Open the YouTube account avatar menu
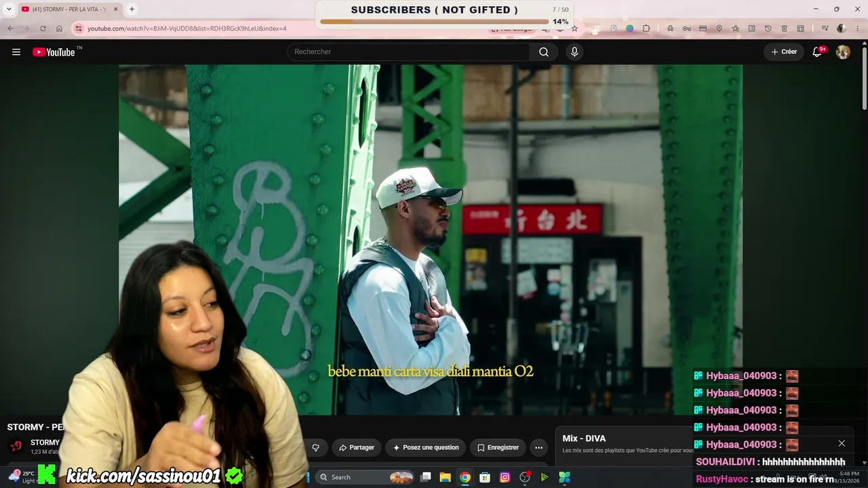The height and width of the screenshot is (488, 868). coord(843,52)
